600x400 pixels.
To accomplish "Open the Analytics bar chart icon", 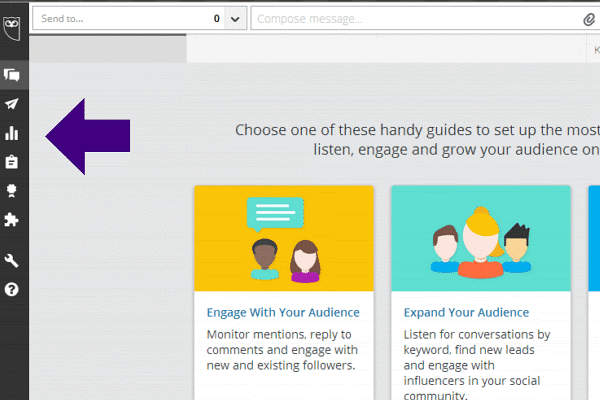I will point(11,133).
